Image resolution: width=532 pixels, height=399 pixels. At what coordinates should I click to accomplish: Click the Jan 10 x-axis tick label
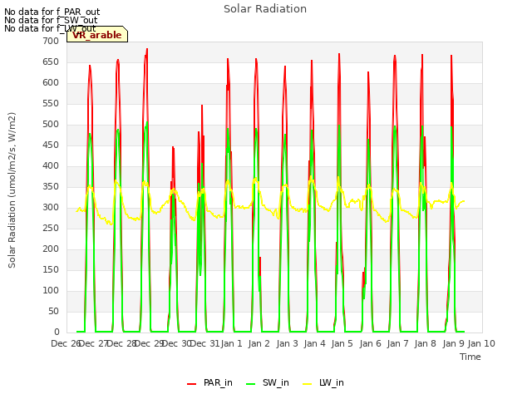(x=481, y=343)
